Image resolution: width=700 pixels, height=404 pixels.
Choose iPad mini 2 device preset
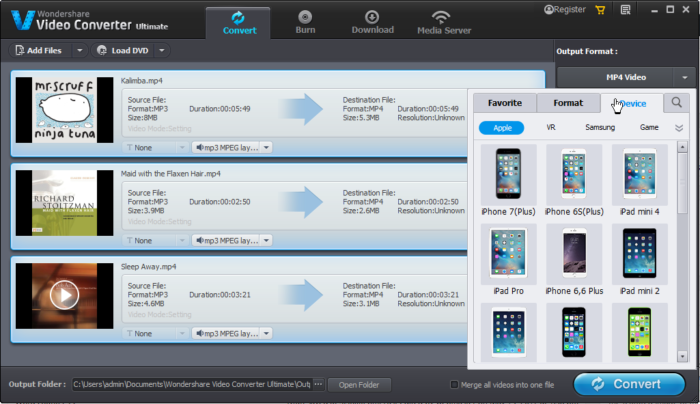(639, 260)
